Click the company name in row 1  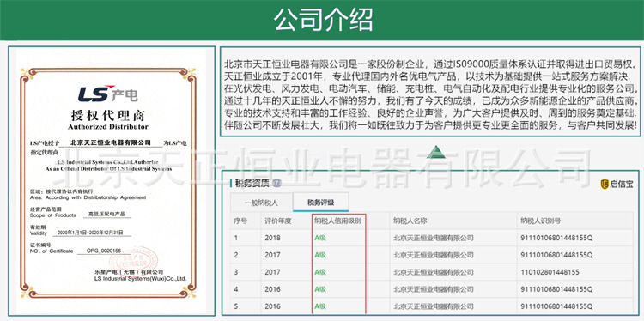pyautogui.click(x=434, y=238)
